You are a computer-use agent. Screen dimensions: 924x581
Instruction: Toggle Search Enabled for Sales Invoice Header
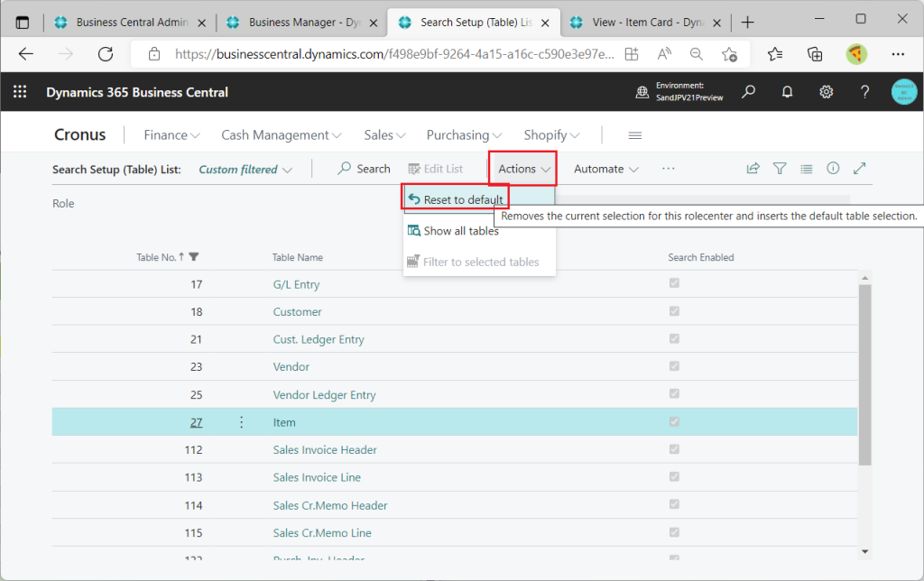[x=674, y=449]
